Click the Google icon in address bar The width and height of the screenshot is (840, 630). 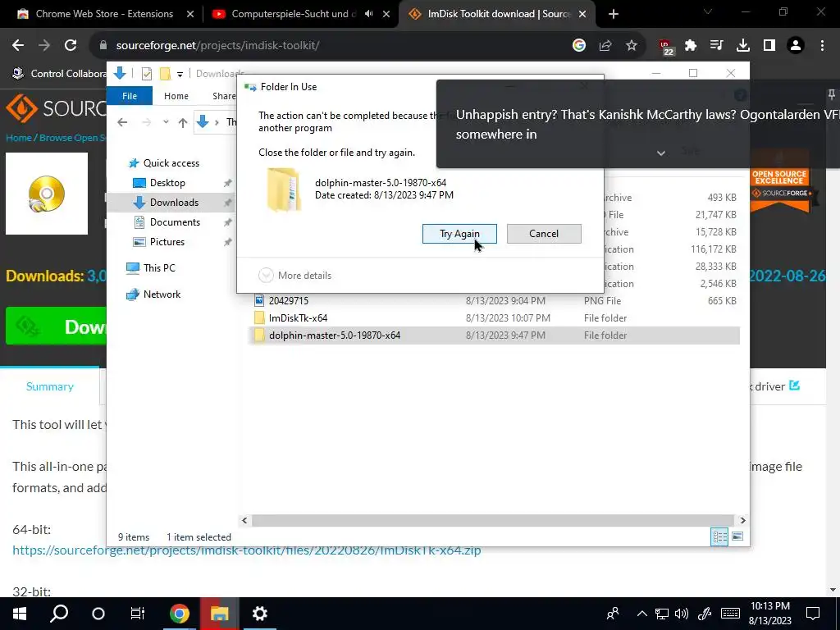click(579, 46)
